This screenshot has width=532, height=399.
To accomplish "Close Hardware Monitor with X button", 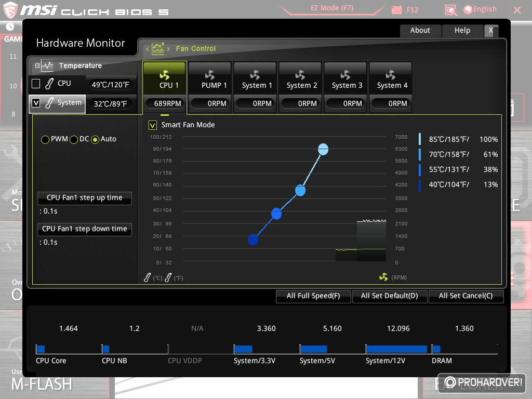I will (x=491, y=31).
